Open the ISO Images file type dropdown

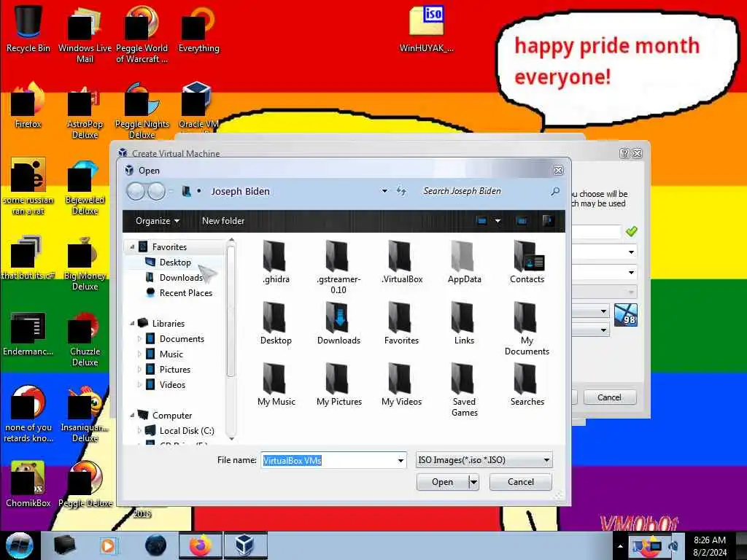pos(484,461)
